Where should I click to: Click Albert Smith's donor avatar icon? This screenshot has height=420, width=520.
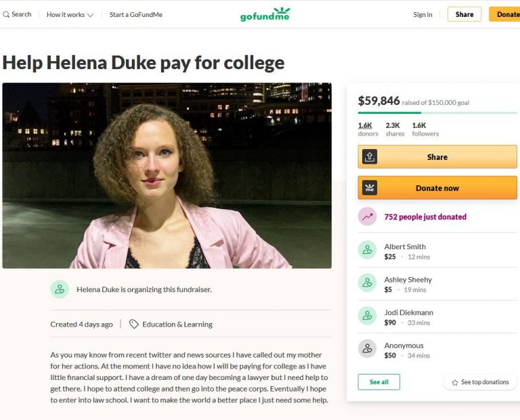367,250
